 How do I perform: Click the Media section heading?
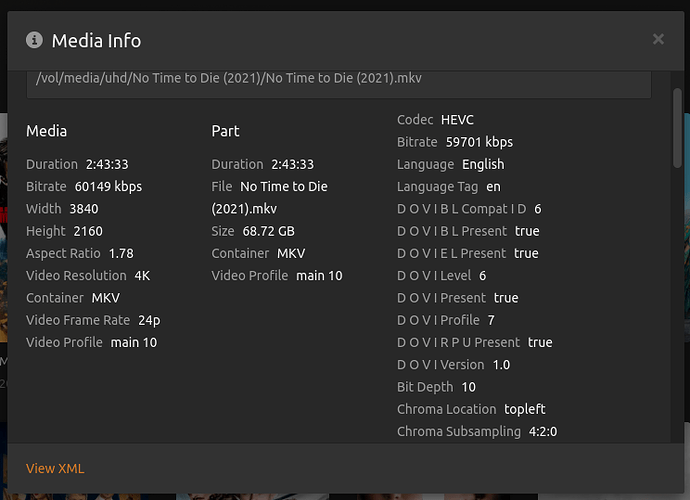[x=47, y=131]
